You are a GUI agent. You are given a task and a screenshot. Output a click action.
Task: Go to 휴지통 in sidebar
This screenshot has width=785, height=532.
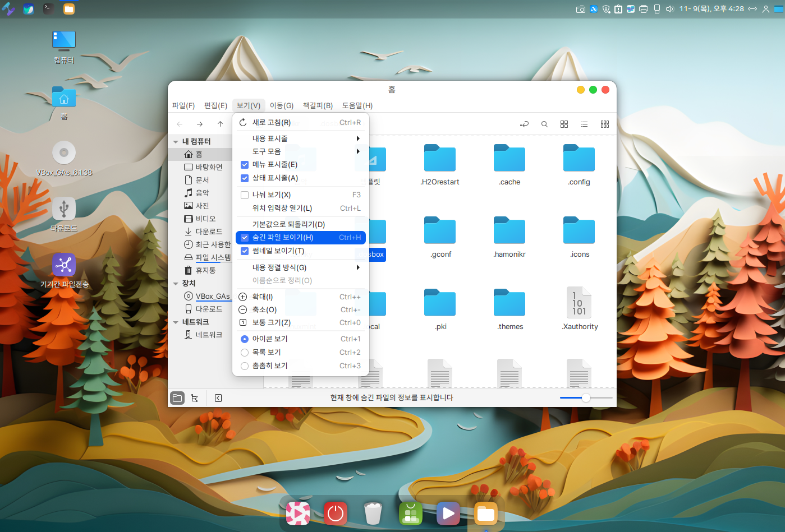coord(205,270)
